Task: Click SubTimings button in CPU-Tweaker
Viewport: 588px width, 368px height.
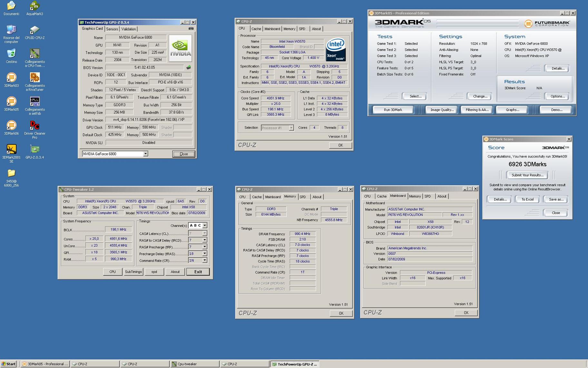Action: 133,272
